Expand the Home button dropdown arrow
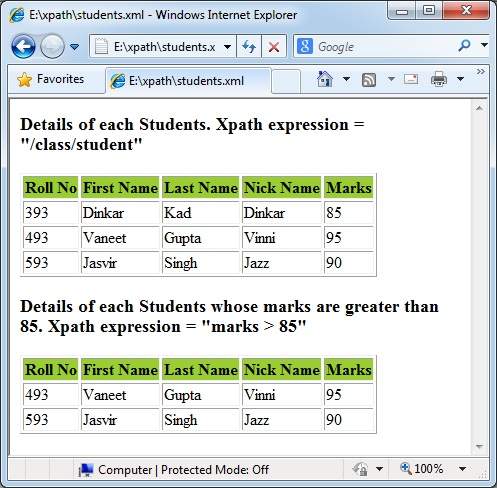The width and height of the screenshot is (497, 488). click(x=347, y=79)
